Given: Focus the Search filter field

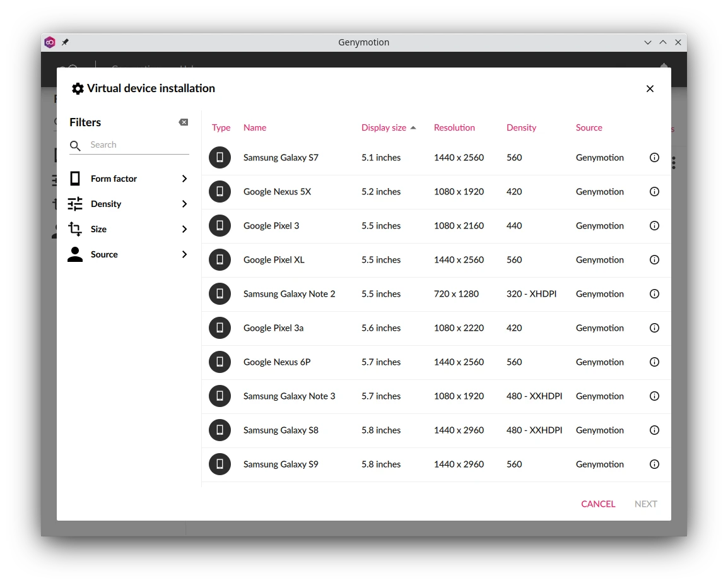Looking at the screenshot, I should tap(139, 145).
